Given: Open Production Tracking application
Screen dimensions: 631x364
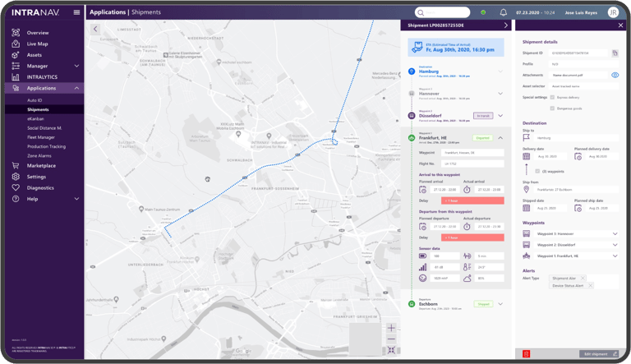Looking at the screenshot, I should 46,146.
